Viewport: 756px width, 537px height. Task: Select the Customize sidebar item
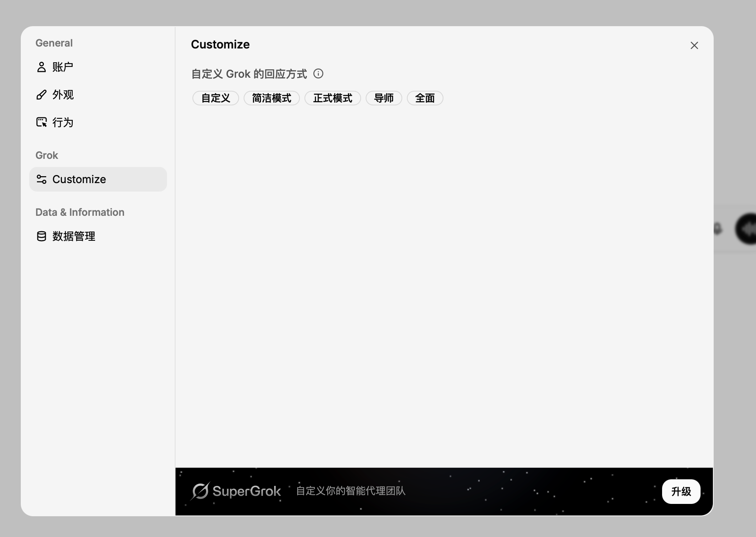point(98,179)
